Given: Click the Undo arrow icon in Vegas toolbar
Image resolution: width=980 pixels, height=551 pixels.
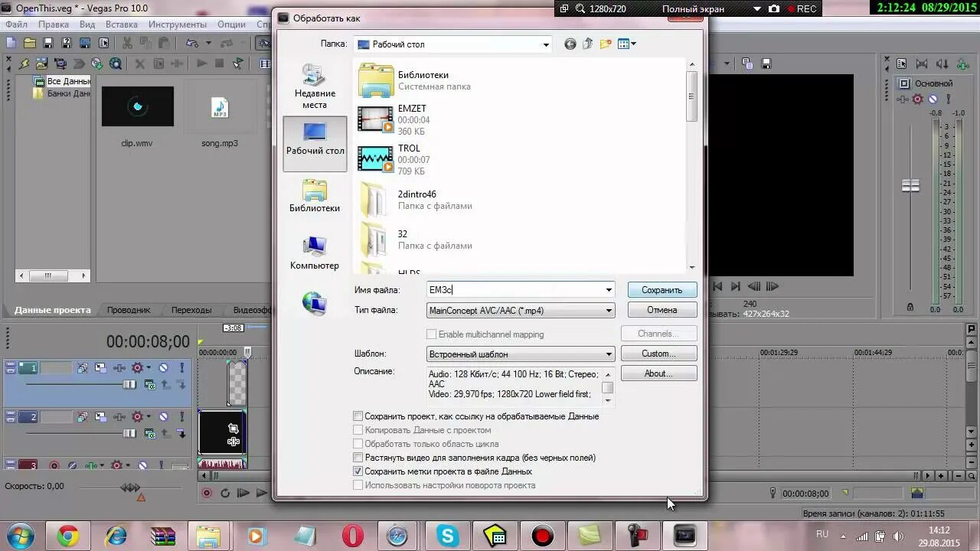Looking at the screenshot, I should click(191, 43).
